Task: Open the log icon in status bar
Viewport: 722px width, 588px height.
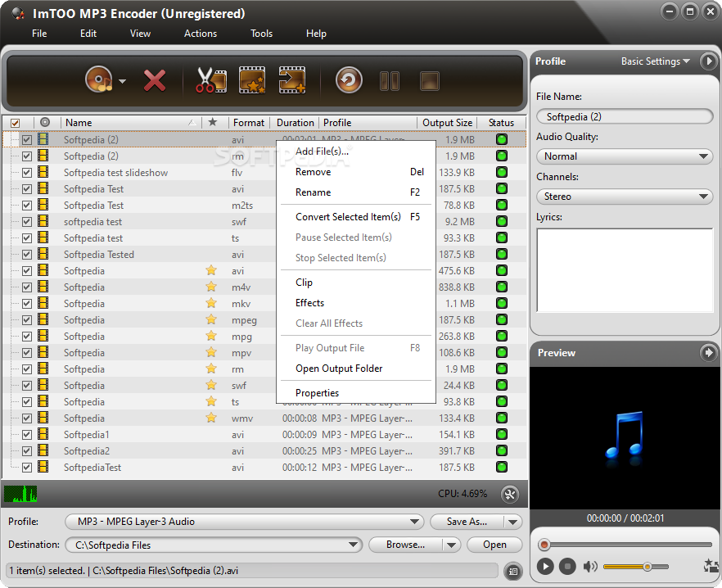Action: pyautogui.click(x=513, y=572)
